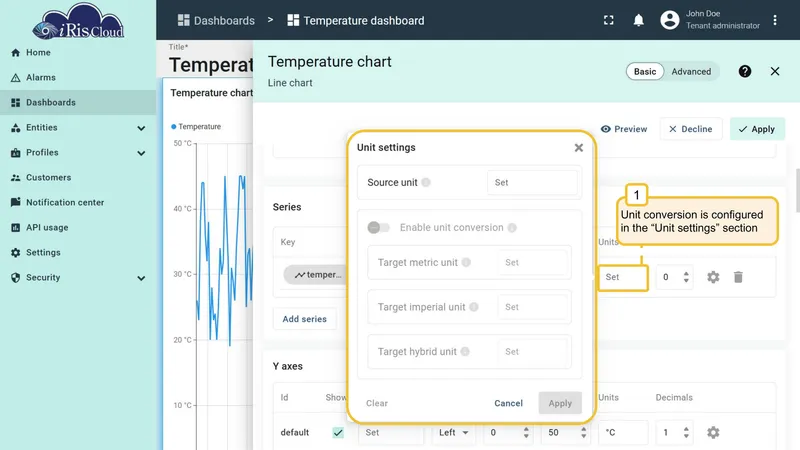Click the temperature series key chip

pyautogui.click(x=315, y=274)
